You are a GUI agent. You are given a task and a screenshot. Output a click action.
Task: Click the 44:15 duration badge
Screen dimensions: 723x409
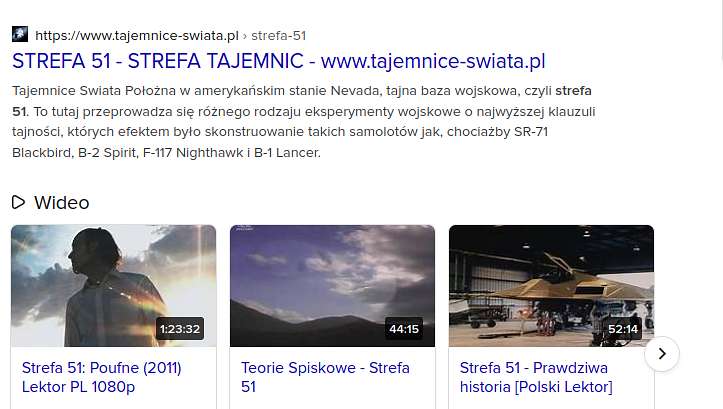404,329
